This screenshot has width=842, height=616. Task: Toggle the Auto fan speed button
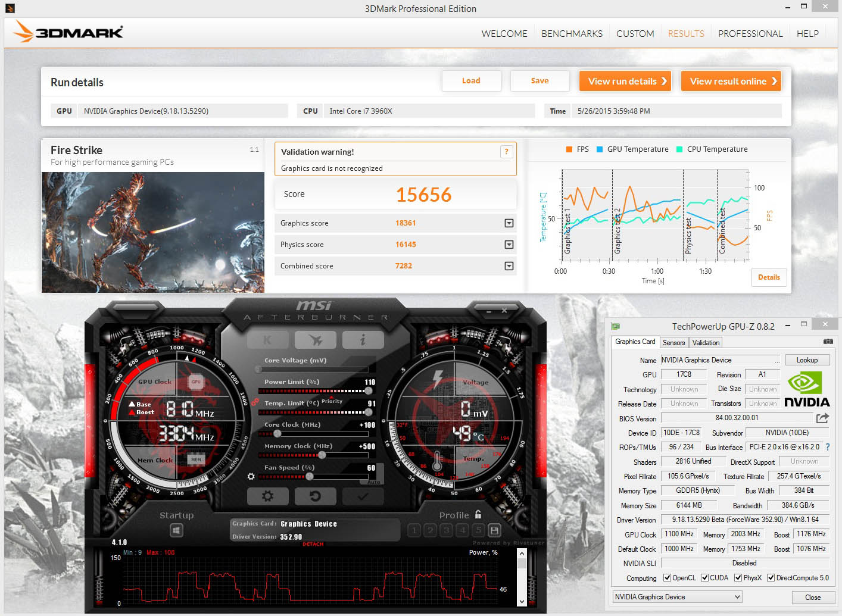click(373, 481)
